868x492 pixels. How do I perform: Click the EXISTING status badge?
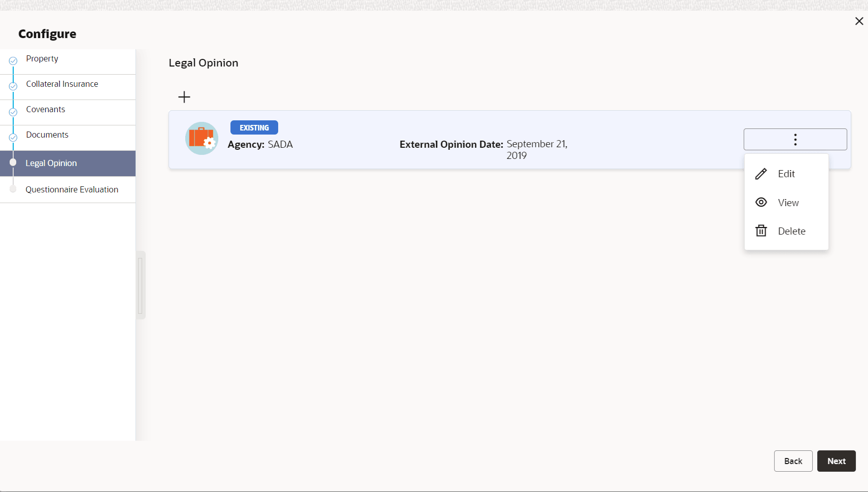point(254,127)
